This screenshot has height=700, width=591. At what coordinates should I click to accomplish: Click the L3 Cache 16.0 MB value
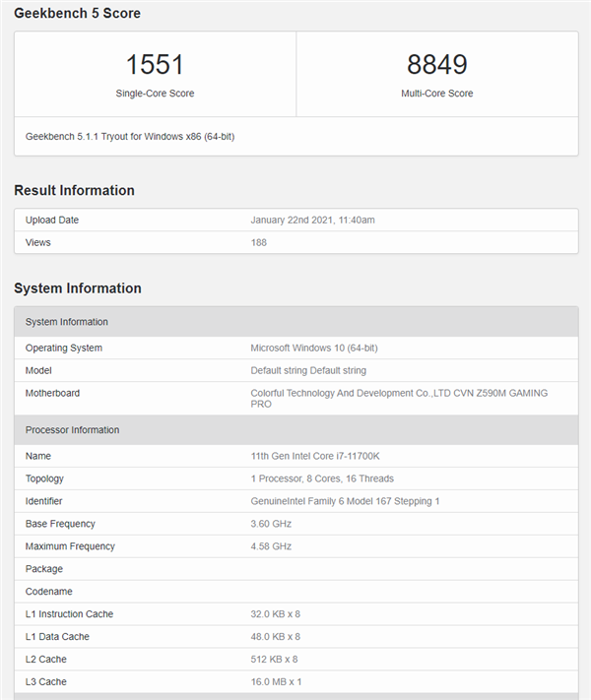click(276, 681)
